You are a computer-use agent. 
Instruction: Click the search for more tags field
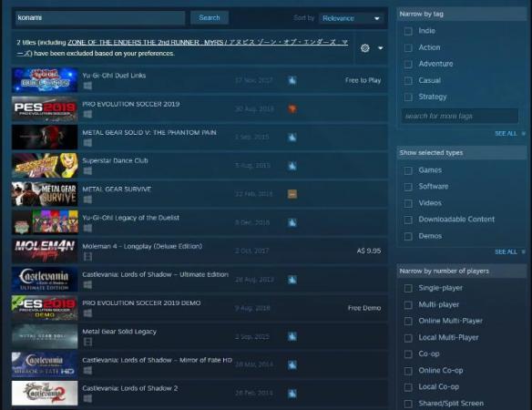coord(460,116)
